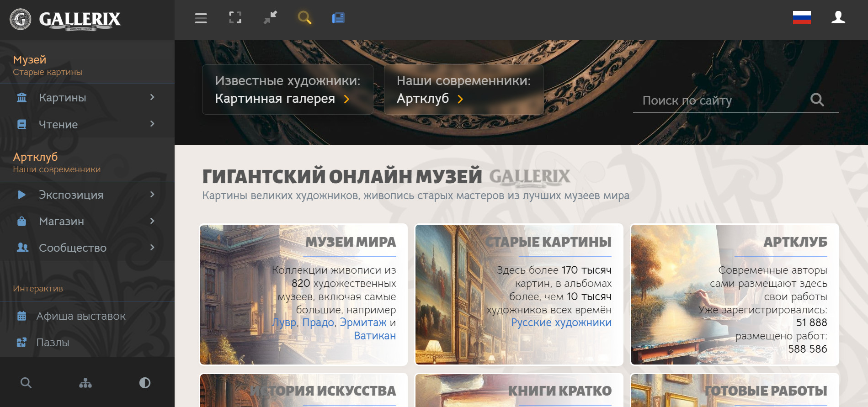The height and width of the screenshot is (407, 868).
Task: Click the collapse arrows icon in toolbar
Action: [x=270, y=18]
